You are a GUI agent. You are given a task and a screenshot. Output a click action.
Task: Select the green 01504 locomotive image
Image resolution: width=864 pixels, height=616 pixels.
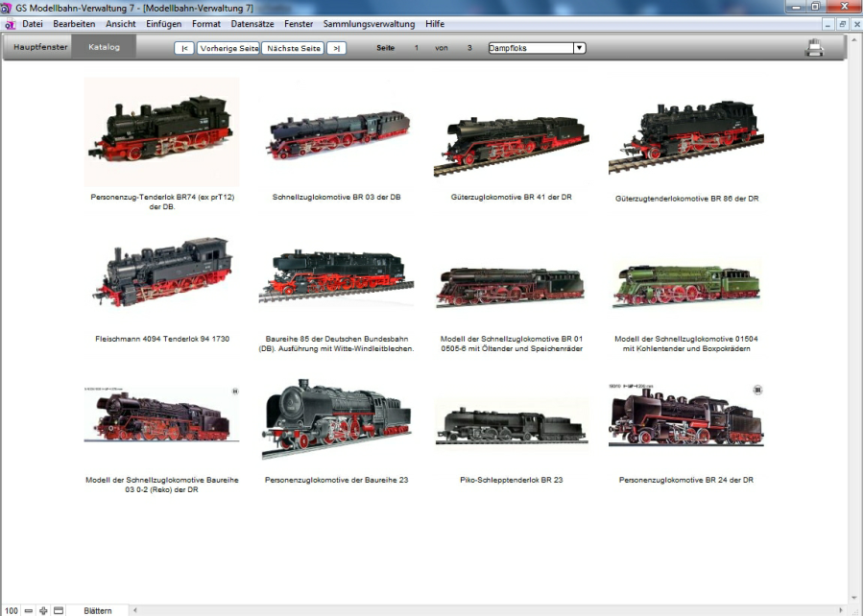click(686, 285)
